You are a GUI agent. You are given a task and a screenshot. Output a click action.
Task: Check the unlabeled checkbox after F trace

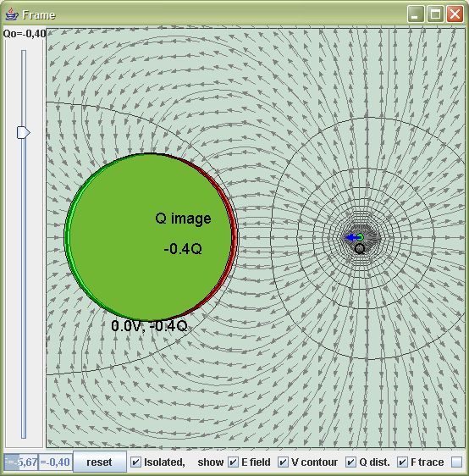(x=456, y=462)
